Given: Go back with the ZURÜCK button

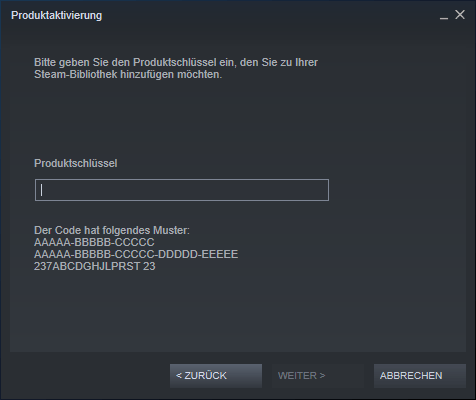Looking at the screenshot, I should pos(216,376).
